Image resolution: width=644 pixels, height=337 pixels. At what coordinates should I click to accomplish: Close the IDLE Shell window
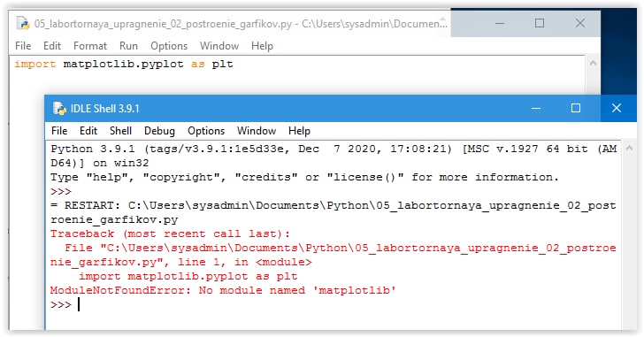pos(617,109)
